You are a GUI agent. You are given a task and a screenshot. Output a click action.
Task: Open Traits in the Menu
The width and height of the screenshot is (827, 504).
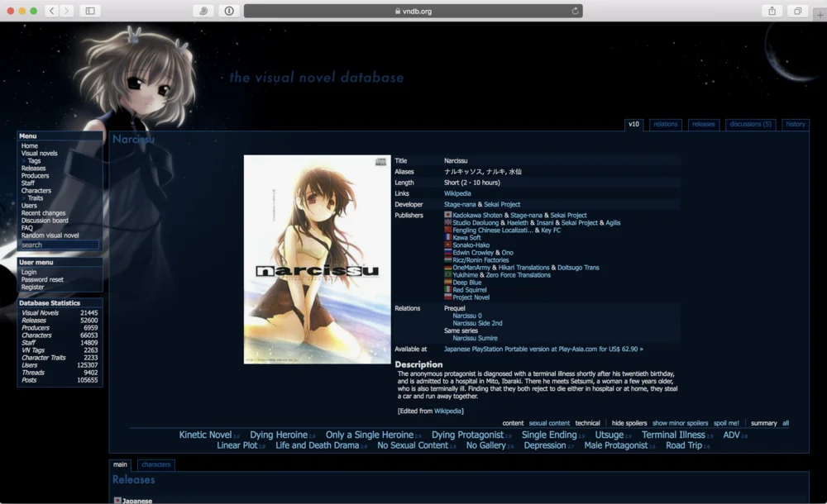click(36, 197)
